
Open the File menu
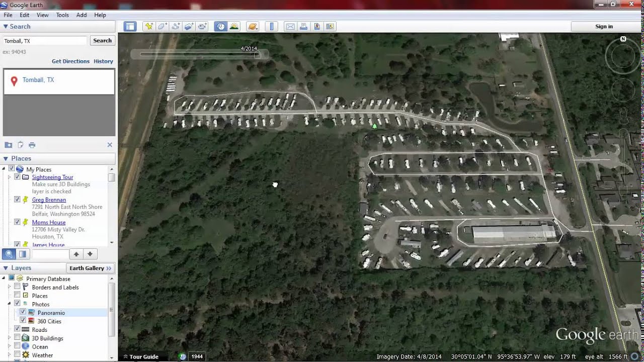[8, 15]
